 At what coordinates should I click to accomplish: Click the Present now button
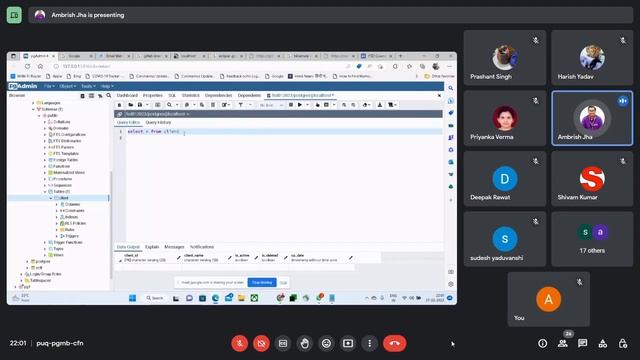click(x=348, y=343)
